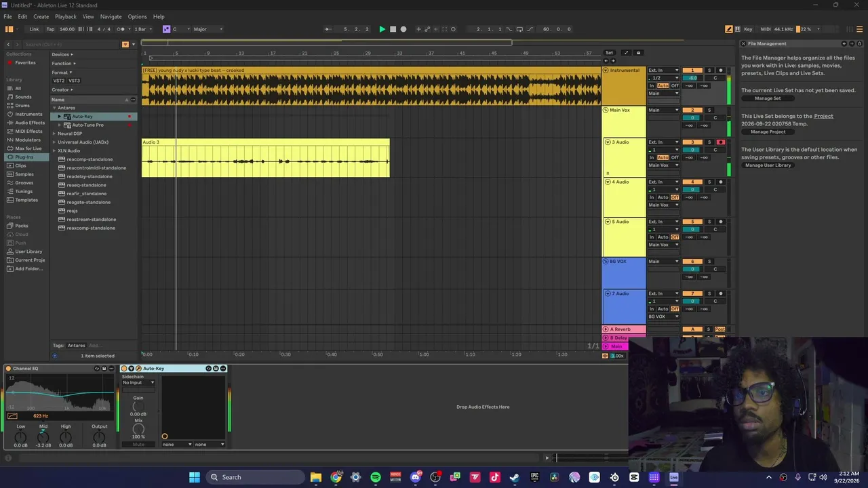Click the Manage Project button
Screen dimensions: 868x488
pyautogui.click(x=768, y=132)
